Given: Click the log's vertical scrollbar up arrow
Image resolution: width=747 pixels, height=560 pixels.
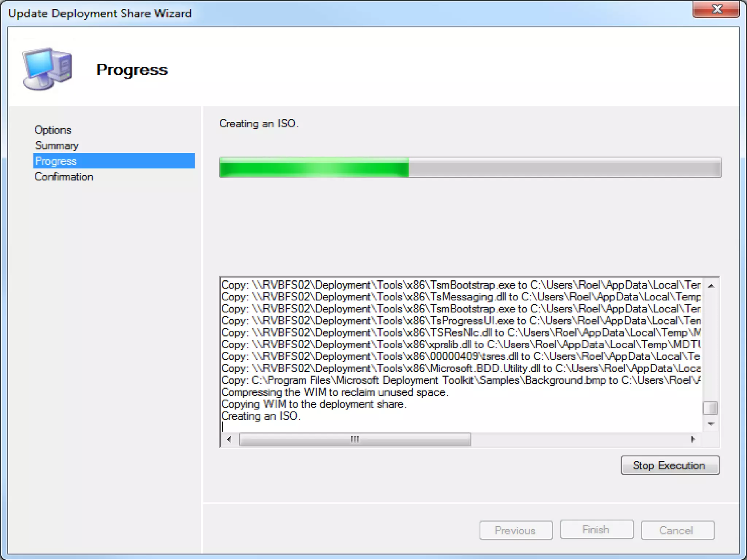Looking at the screenshot, I should tap(711, 286).
